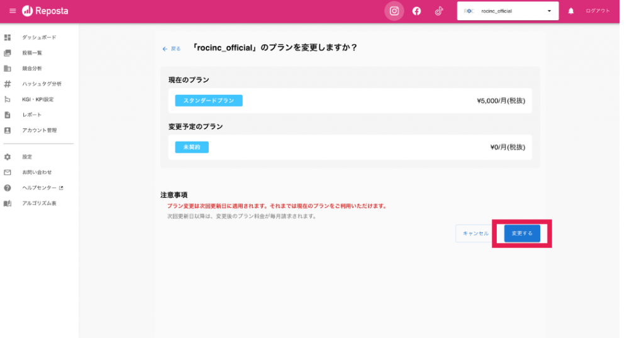Switch to Facebook via header icon
The width and height of the screenshot is (644, 338).
[416, 11]
